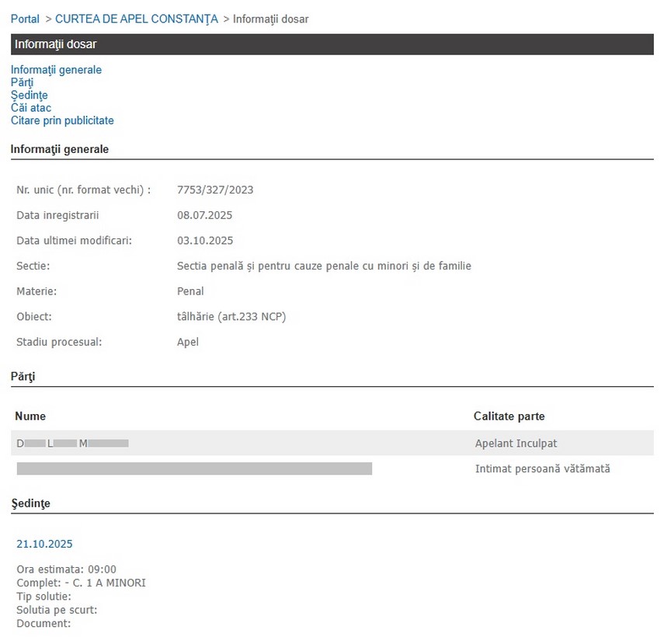Click the last modification date 03.10.2025
This screenshot has width=664, height=644.
[205, 241]
